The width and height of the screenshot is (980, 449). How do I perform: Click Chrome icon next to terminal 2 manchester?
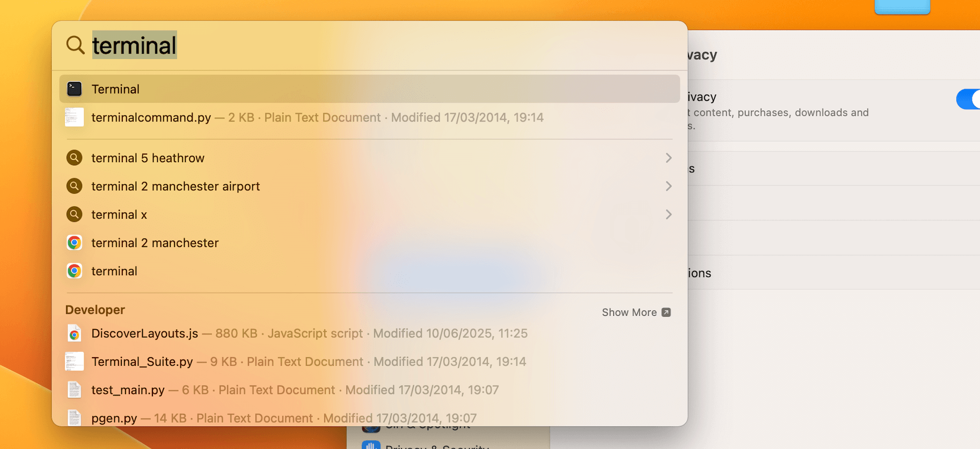tap(74, 243)
